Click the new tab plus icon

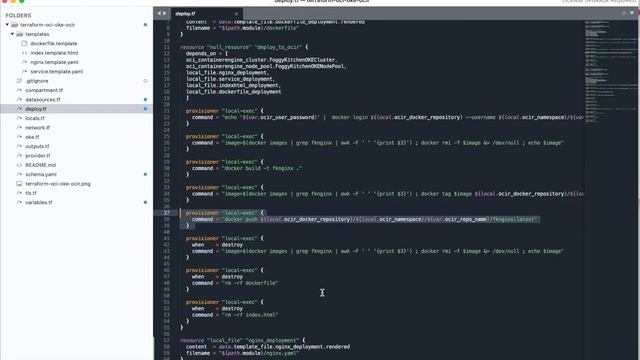click(624, 13)
